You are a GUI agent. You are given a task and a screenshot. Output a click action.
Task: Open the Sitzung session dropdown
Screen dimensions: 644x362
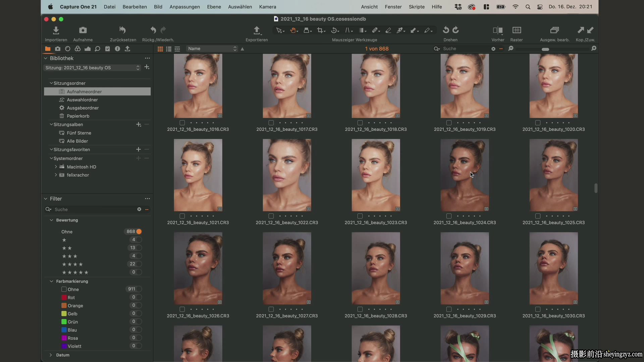tap(92, 68)
